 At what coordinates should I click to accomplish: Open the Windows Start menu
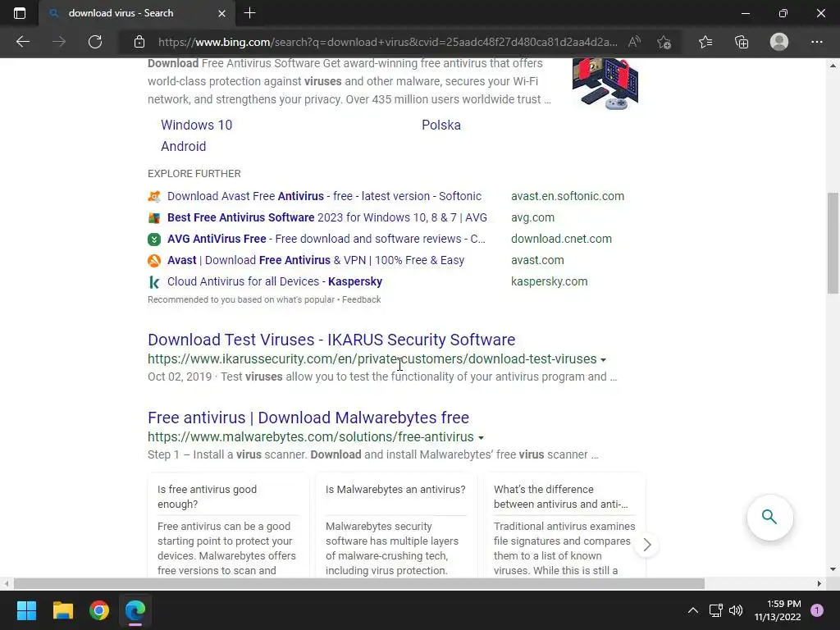pyautogui.click(x=26, y=610)
